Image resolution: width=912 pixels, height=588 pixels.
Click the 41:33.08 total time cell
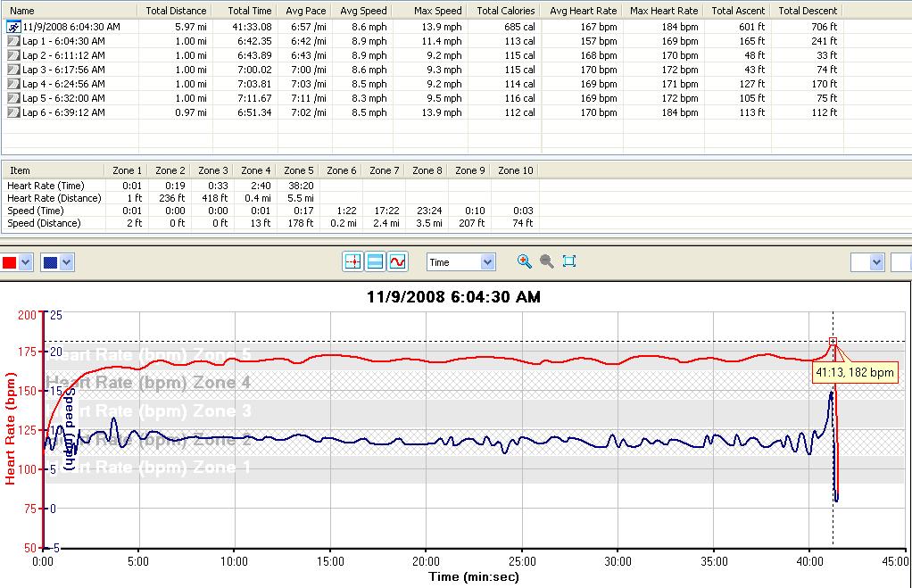coord(252,27)
